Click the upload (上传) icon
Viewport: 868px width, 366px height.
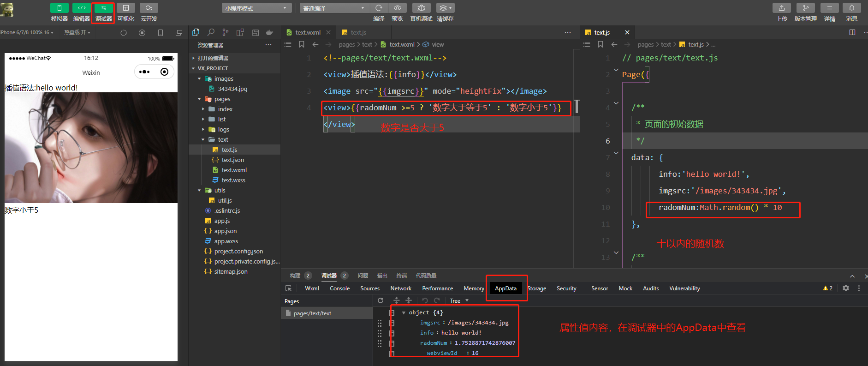point(781,8)
